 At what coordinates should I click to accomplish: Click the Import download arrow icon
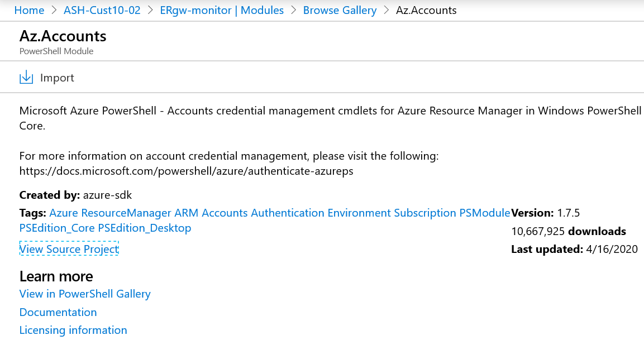(x=26, y=78)
